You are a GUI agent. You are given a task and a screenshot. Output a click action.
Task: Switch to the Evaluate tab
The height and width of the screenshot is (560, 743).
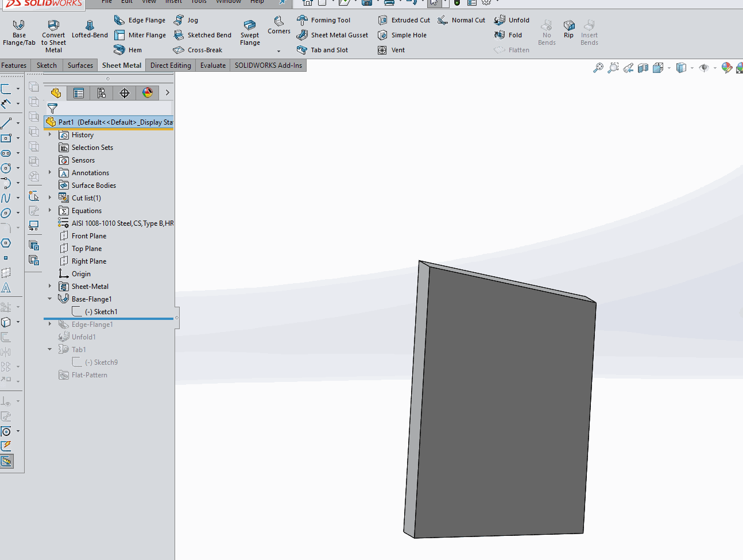tap(212, 65)
